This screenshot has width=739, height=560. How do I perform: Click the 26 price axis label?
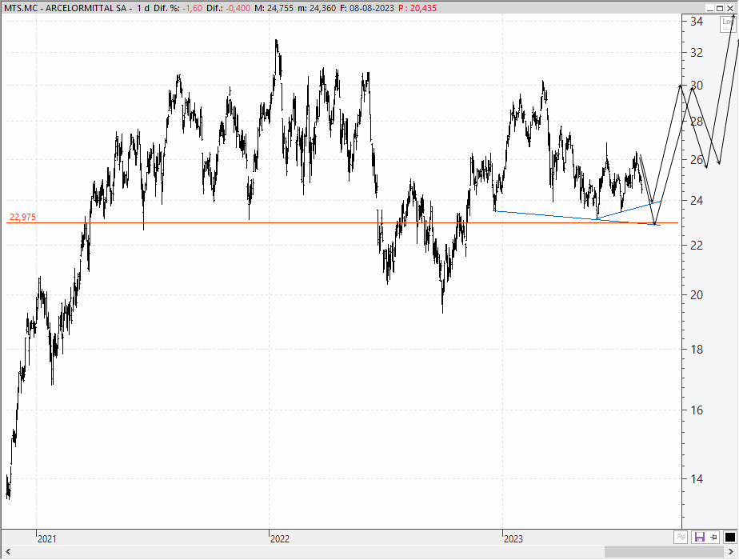(697, 160)
